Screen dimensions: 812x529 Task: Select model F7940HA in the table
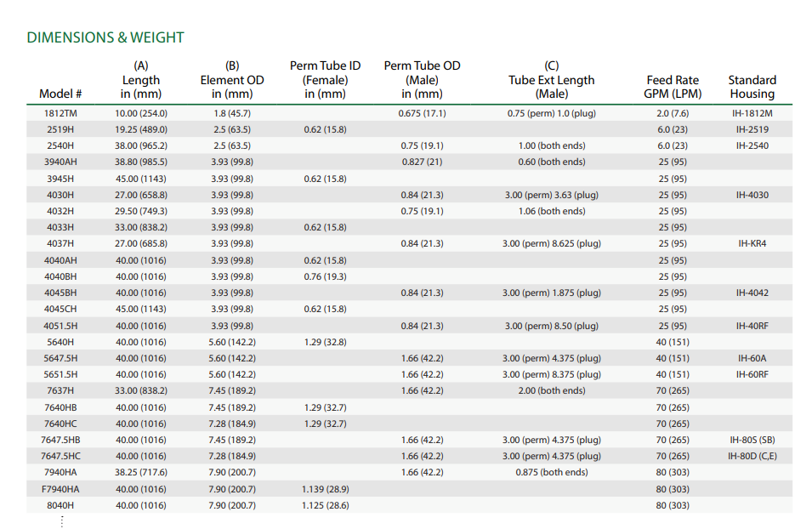[x=60, y=489]
